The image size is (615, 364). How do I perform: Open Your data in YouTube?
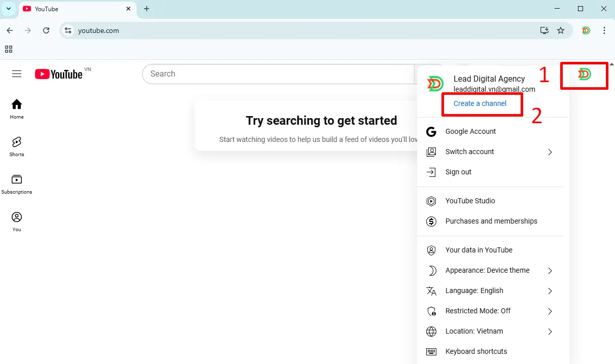coord(491,250)
